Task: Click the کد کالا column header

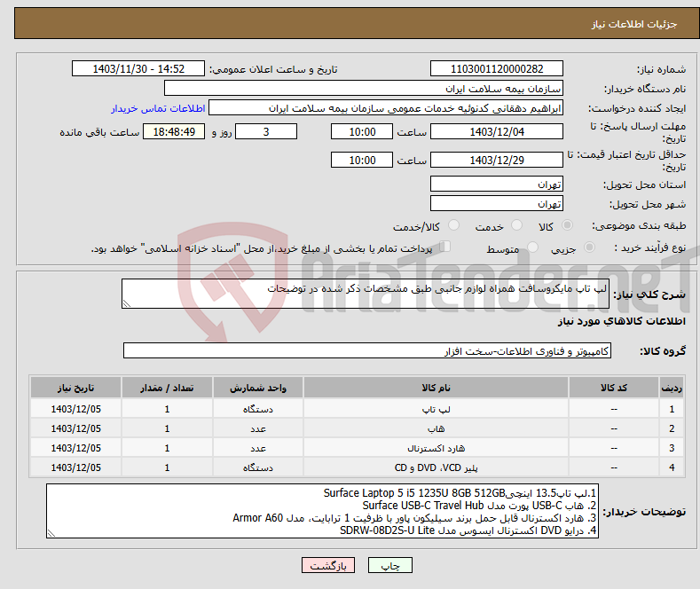Action: (614, 388)
